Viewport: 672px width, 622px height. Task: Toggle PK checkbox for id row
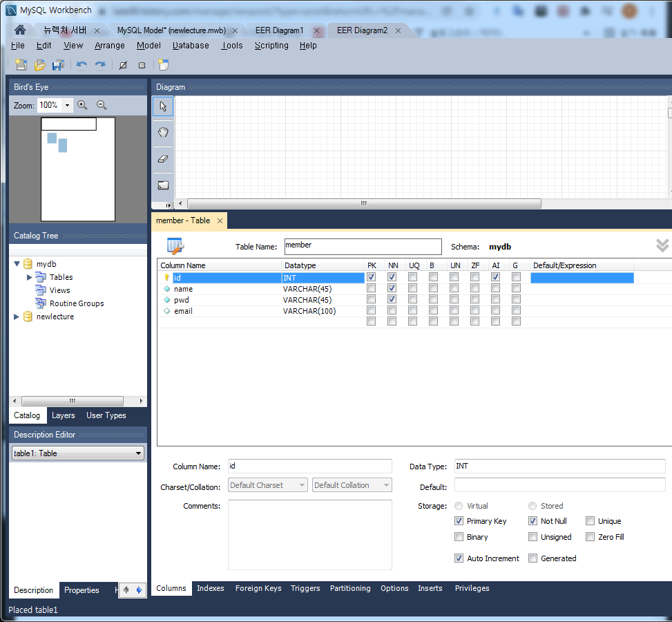pyautogui.click(x=371, y=277)
